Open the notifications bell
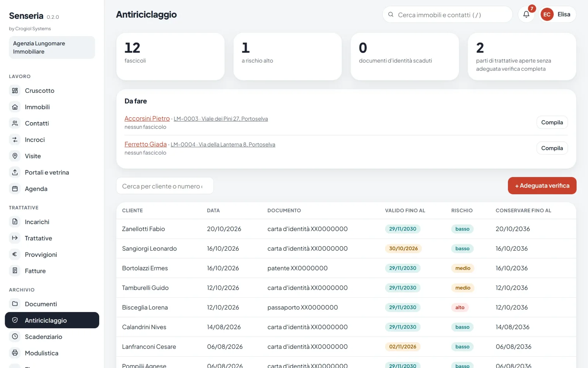588x368 pixels. [526, 14]
